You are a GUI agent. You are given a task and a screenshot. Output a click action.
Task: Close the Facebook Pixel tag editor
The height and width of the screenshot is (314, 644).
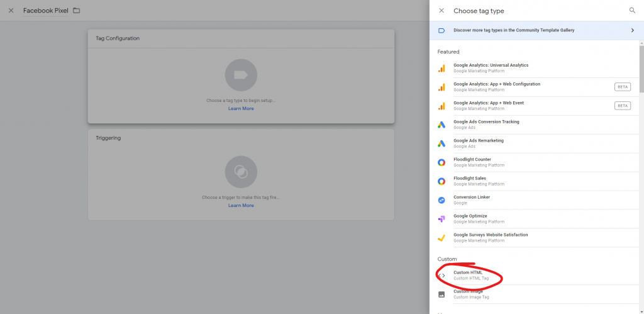(x=11, y=11)
